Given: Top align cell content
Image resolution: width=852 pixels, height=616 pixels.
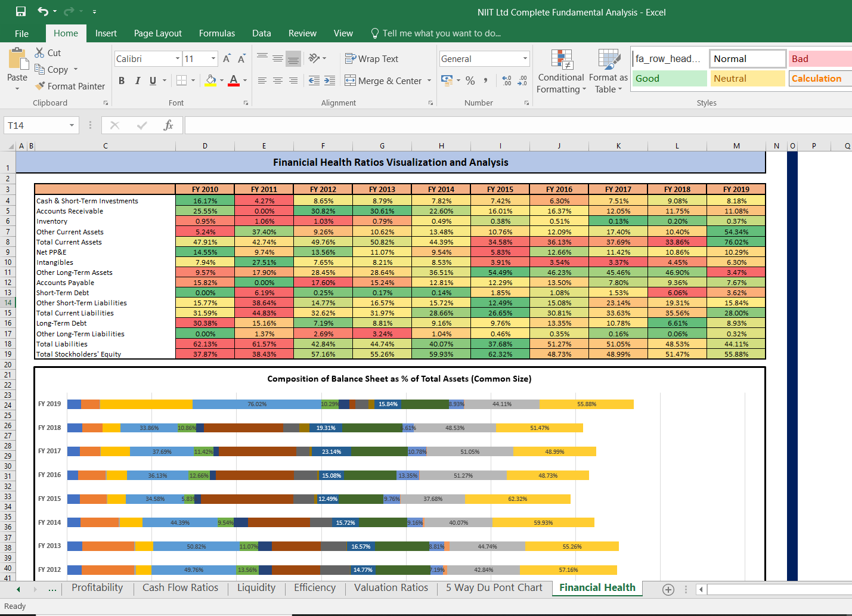Looking at the screenshot, I should click(x=262, y=58).
